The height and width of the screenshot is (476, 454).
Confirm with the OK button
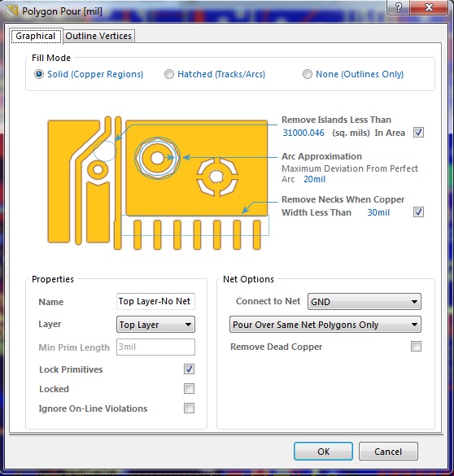point(323,452)
